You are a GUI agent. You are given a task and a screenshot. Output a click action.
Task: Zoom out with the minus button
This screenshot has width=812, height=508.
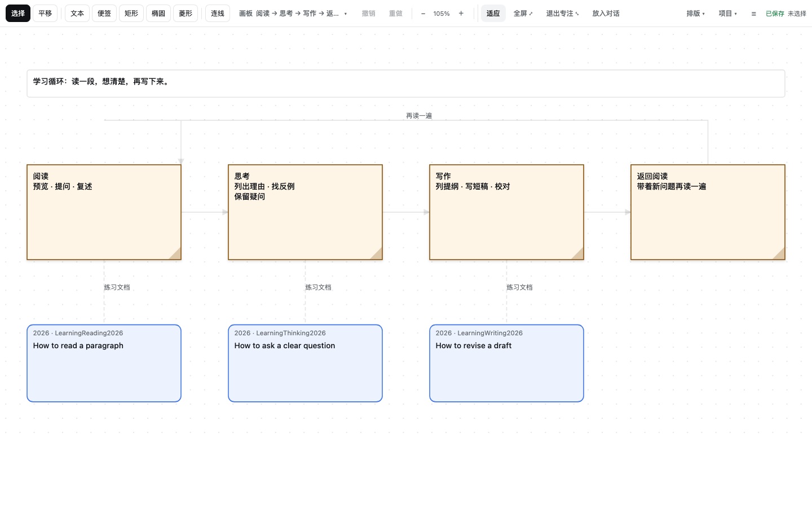coord(423,14)
